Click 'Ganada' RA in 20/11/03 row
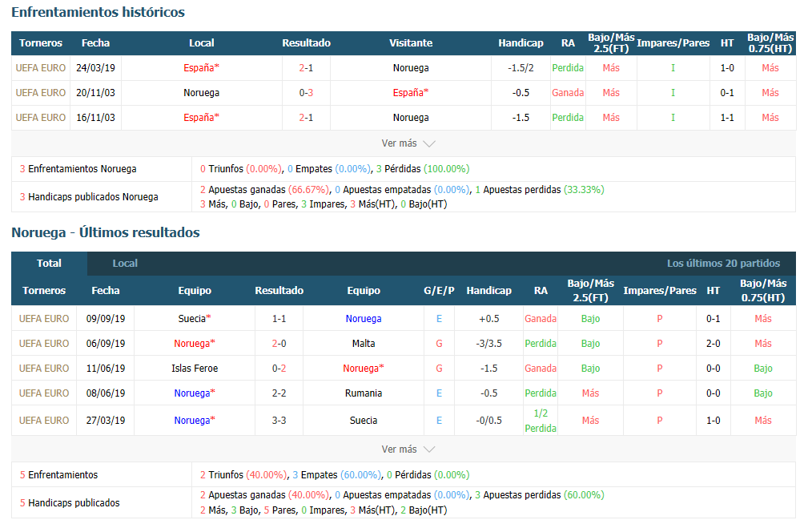The width and height of the screenshot is (812, 524). (568, 93)
